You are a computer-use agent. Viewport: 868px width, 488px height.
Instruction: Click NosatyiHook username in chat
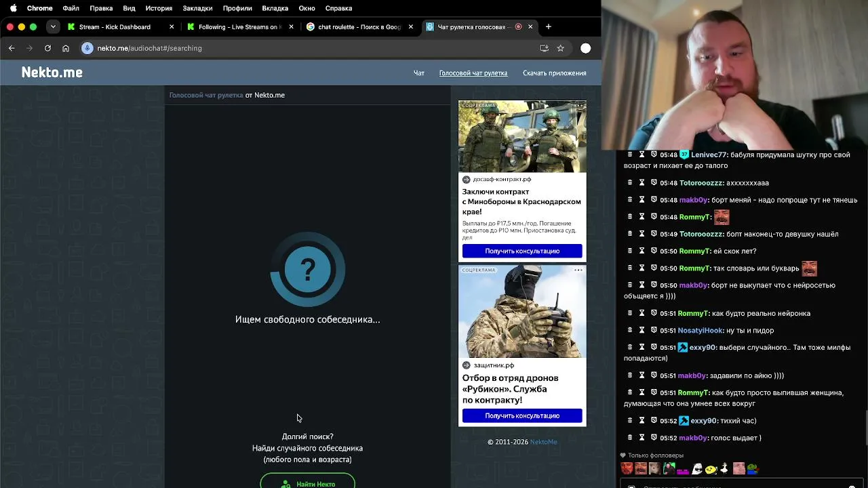click(701, 330)
